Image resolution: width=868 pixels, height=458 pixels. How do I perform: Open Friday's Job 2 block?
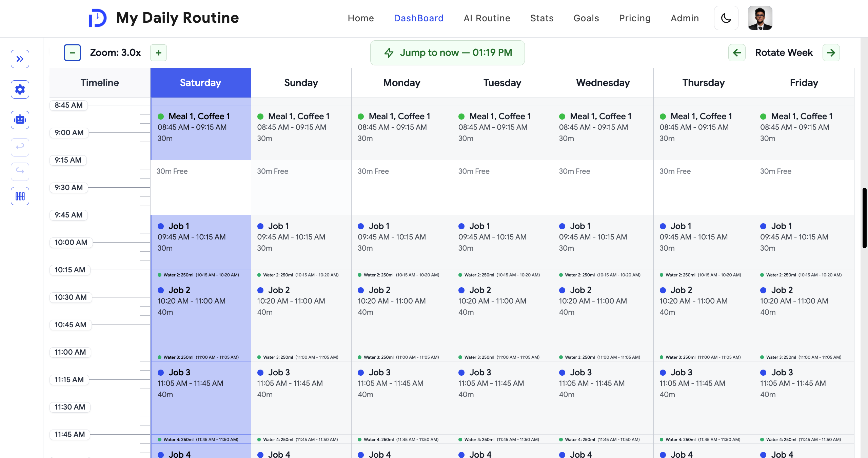click(x=804, y=315)
